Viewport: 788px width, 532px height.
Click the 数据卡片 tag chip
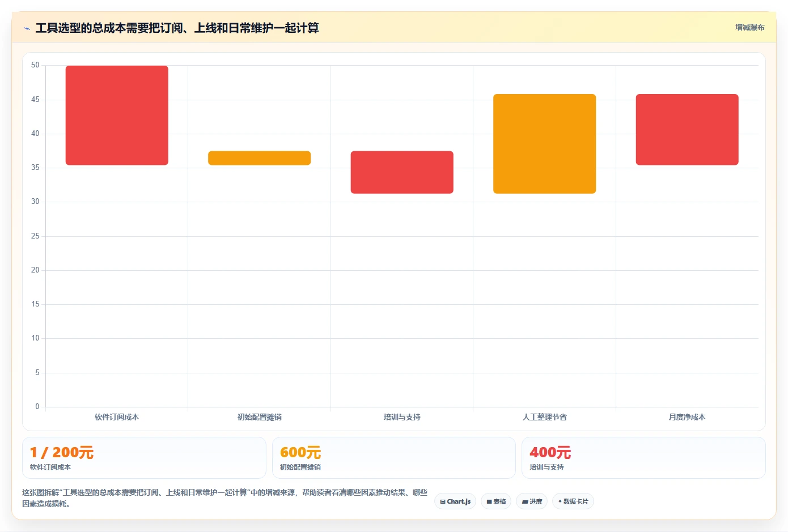pos(573,501)
